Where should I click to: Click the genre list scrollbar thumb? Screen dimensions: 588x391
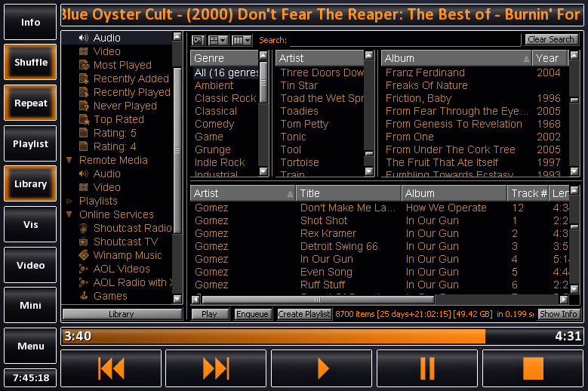point(263,83)
